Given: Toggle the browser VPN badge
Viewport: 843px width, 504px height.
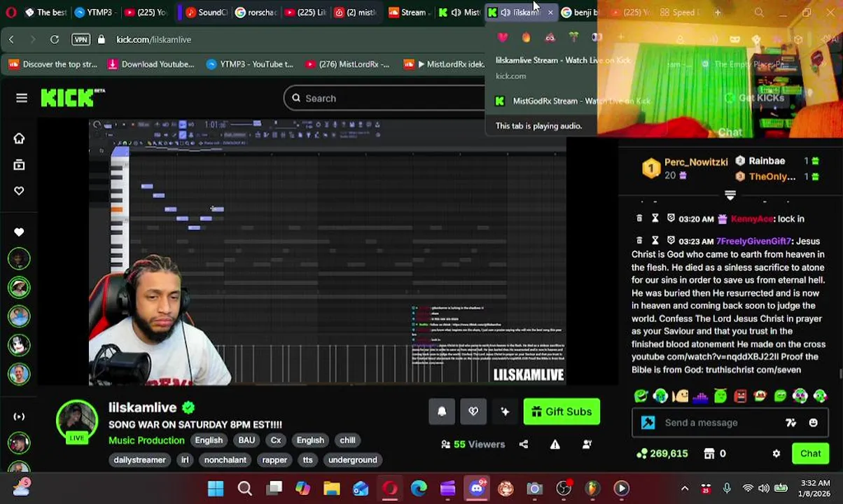Looking at the screenshot, I should [81, 40].
